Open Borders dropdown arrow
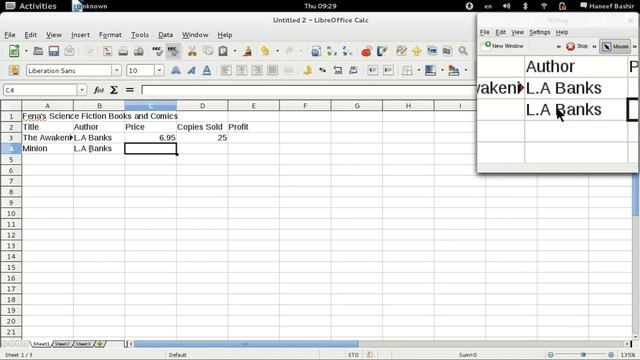 [x=418, y=70]
